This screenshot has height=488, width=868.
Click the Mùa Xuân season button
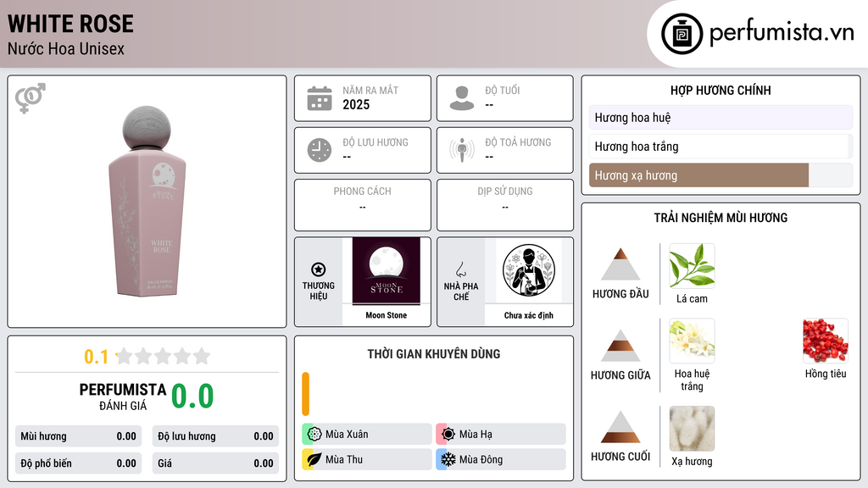click(367, 435)
